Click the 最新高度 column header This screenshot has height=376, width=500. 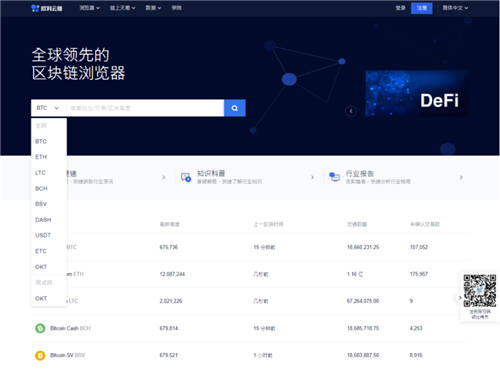tap(170, 224)
